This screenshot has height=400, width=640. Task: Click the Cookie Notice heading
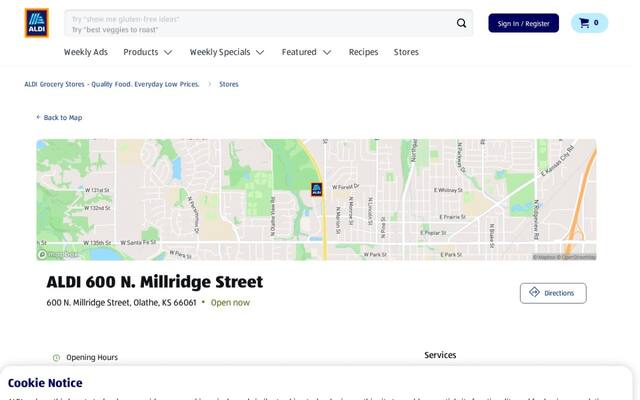pyautogui.click(x=45, y=383)
